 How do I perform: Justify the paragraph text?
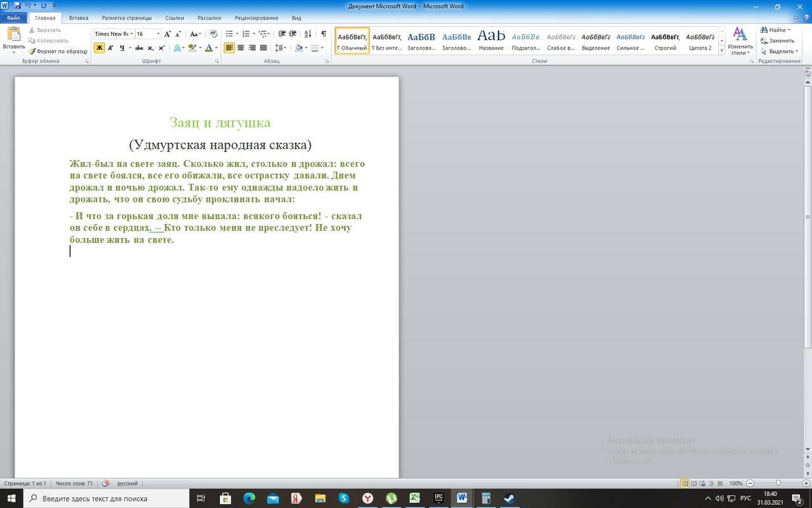click(x=263, y=48)
